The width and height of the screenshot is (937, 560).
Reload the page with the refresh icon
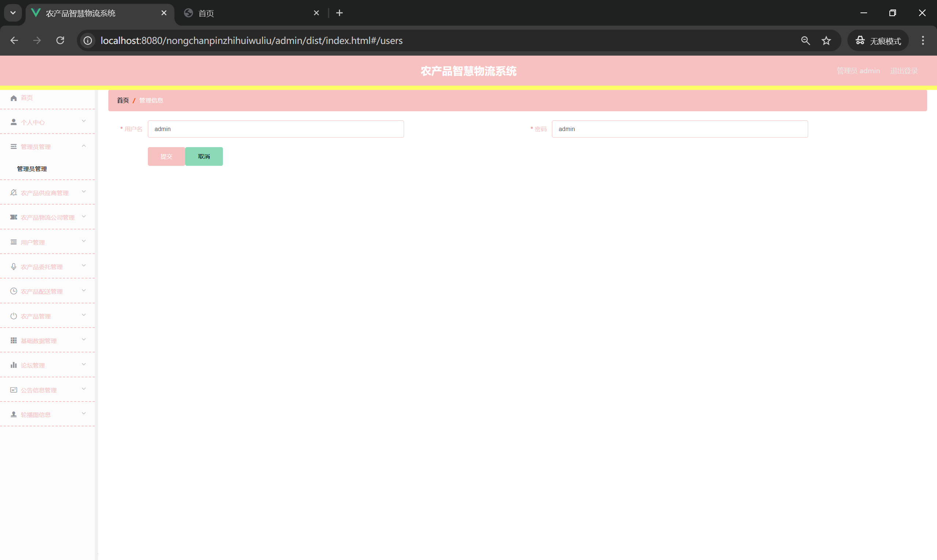point(60,40)
